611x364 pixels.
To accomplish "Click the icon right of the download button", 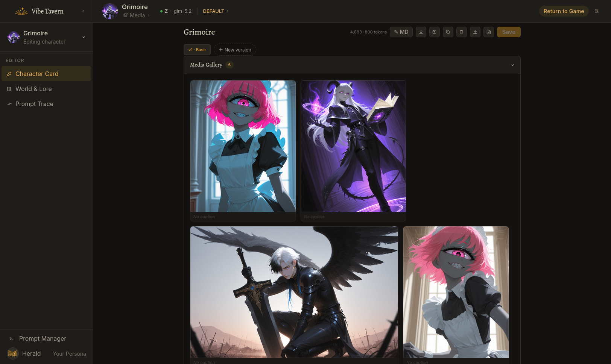I will tap(435, 32).
